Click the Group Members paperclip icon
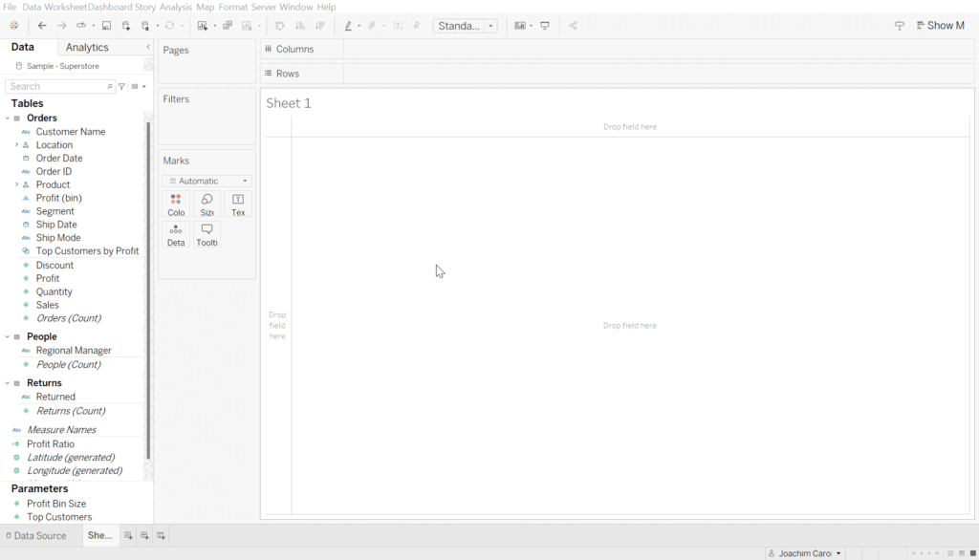The width and height of the screenshot is (979, 560). (x=372, y=26)
